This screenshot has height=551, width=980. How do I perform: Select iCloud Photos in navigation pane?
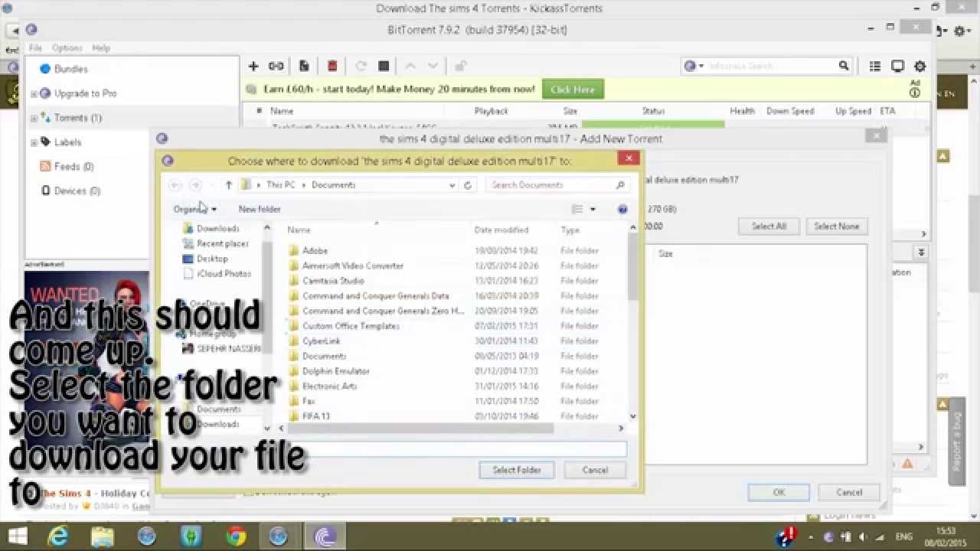click(x=224, y=273)
